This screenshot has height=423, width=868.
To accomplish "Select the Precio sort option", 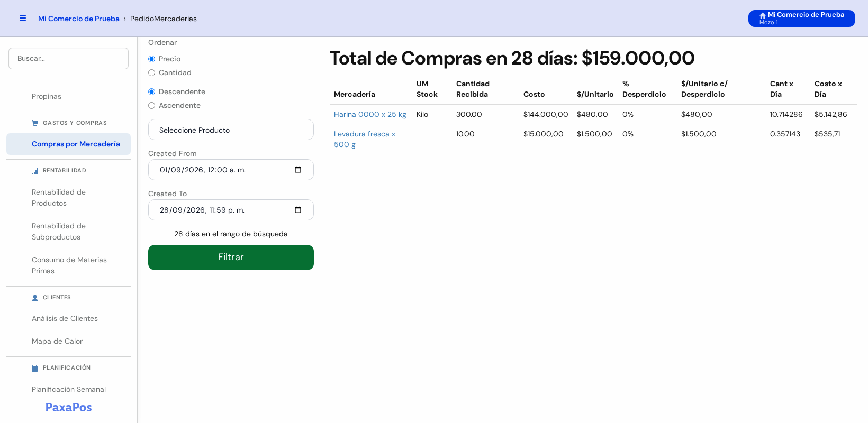I will click(152, 59).
